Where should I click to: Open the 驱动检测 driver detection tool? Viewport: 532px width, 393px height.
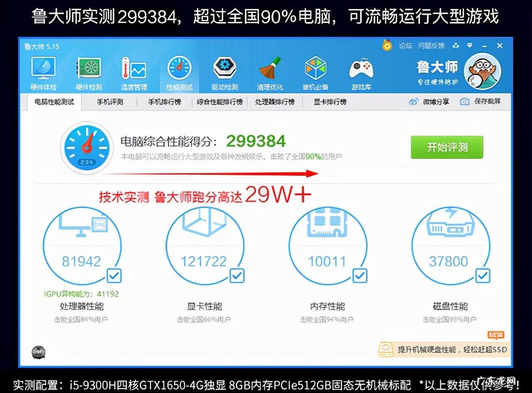click(x=224, y=73)
